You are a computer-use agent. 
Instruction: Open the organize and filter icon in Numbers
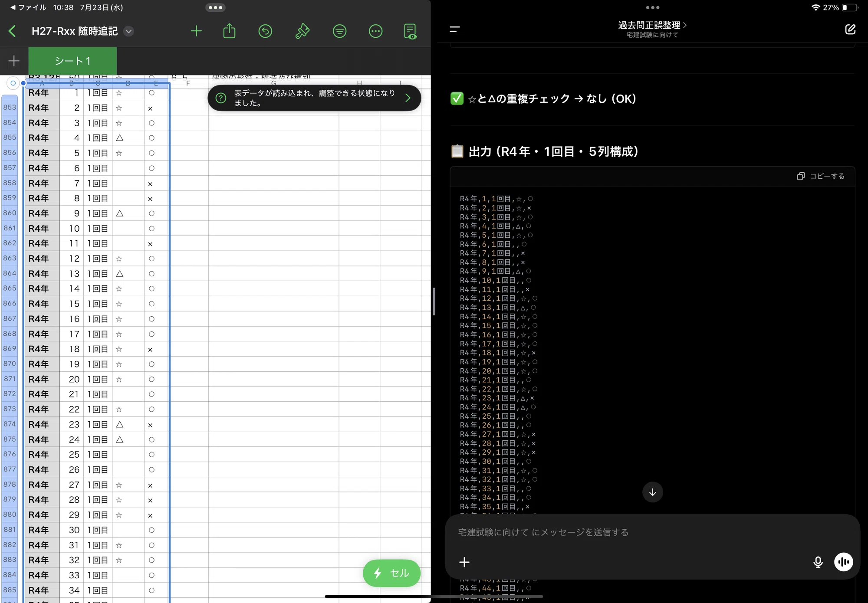[x=339, y=31]
